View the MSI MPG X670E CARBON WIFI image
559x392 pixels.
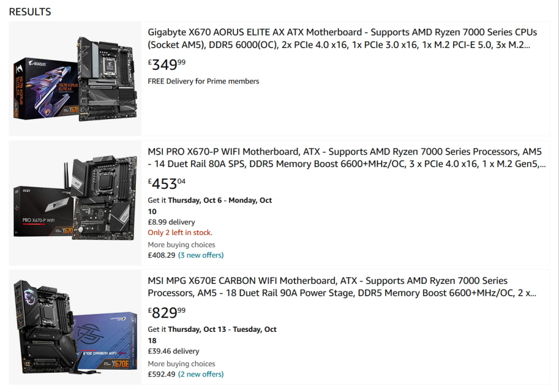tap(75, 327)
